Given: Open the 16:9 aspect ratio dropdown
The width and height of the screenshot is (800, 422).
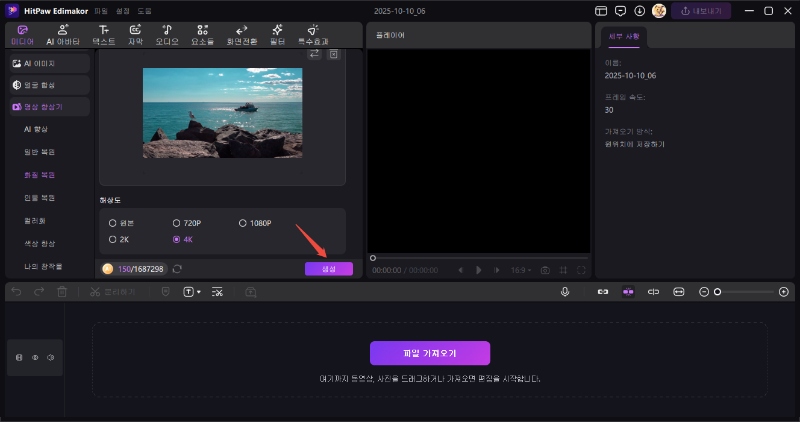Looking at the screenshot, I should pos(520,270).
